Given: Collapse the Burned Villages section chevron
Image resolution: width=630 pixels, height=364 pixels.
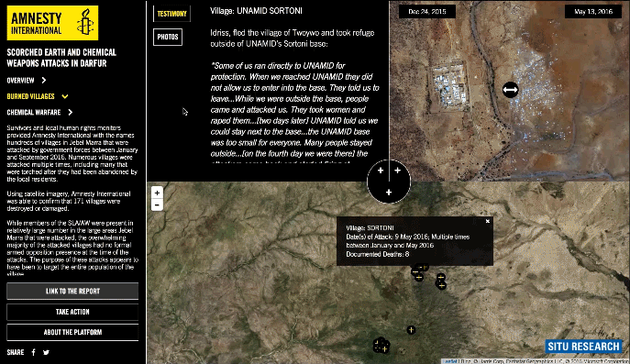Looking at the screenshot, I should click(65, 96).
